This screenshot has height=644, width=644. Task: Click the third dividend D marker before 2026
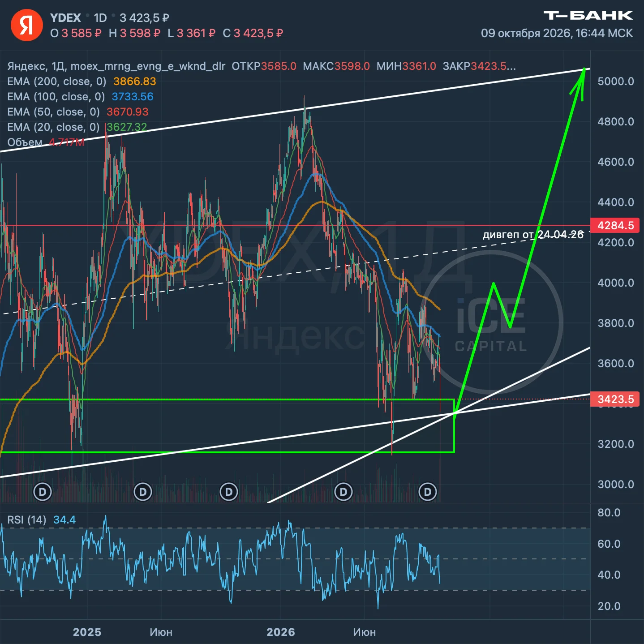click(x=229, y=492)
